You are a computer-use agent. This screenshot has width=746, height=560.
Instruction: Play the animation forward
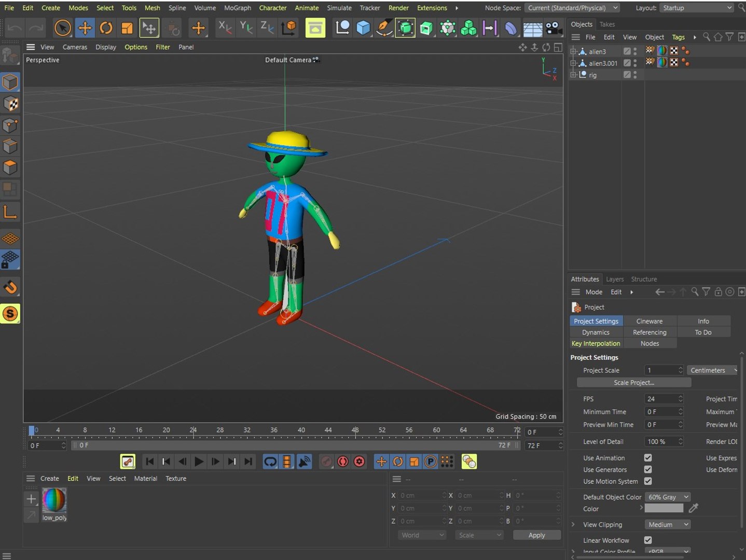199,461
